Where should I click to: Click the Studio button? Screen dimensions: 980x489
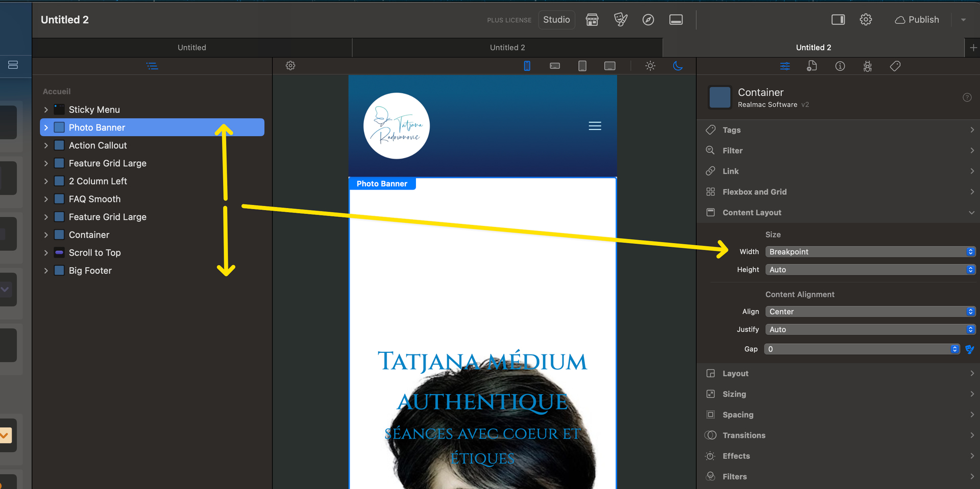pos(556,20)
